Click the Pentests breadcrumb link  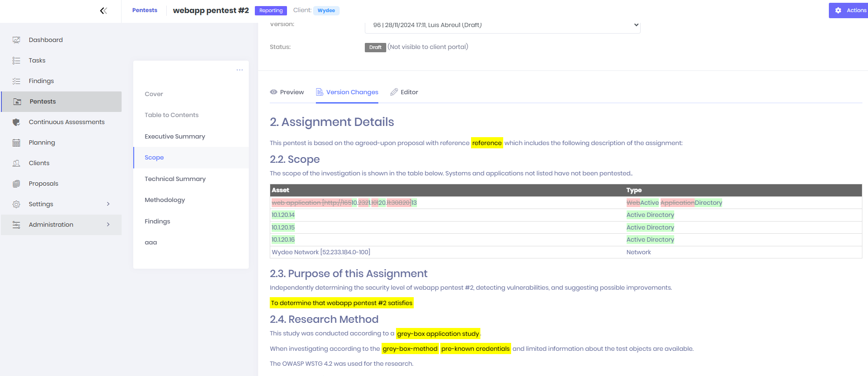144,10
